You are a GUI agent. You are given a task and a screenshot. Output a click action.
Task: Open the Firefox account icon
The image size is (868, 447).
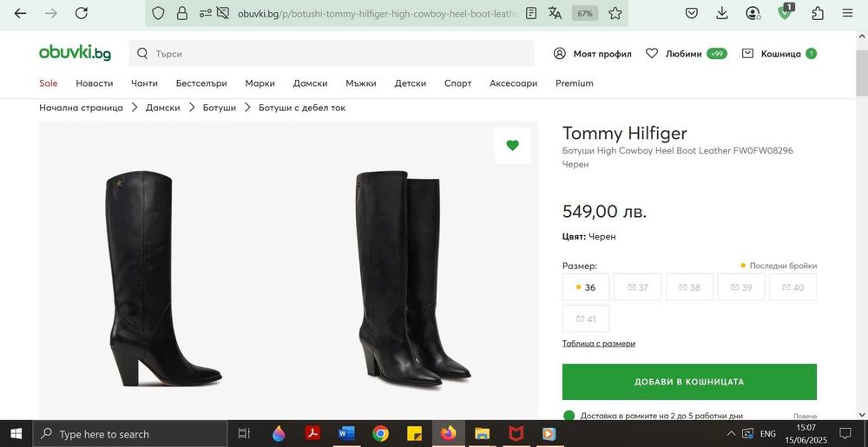point(753,13)
